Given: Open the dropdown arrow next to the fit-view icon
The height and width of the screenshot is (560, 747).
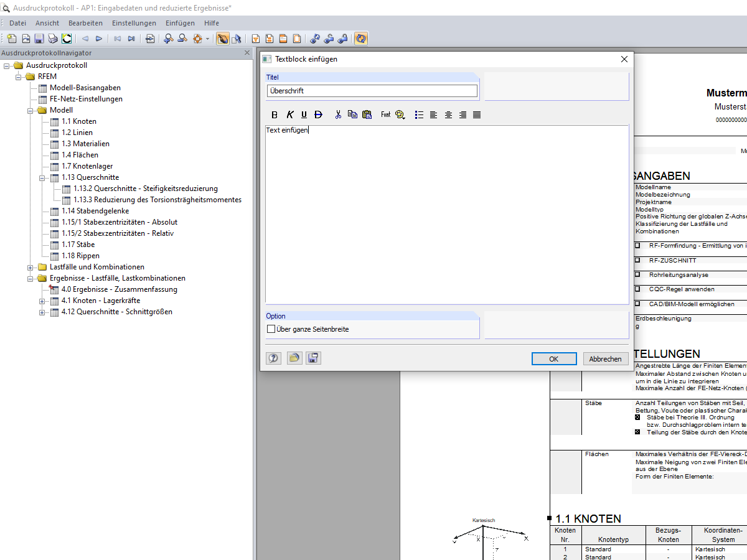Looking at the screenshot, I should click(208, 39).
